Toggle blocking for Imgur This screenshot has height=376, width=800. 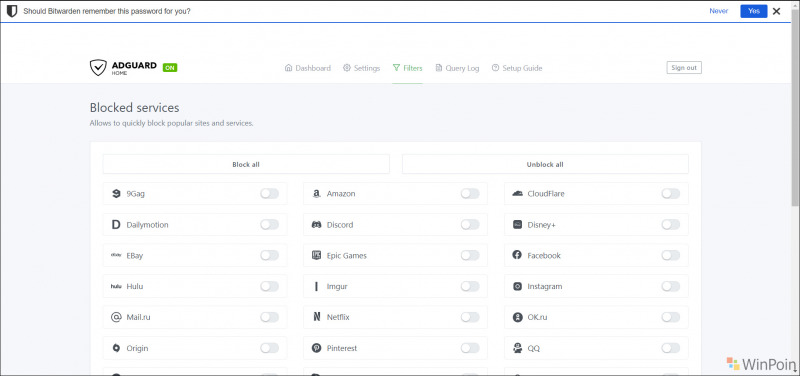tap(470, 286)
